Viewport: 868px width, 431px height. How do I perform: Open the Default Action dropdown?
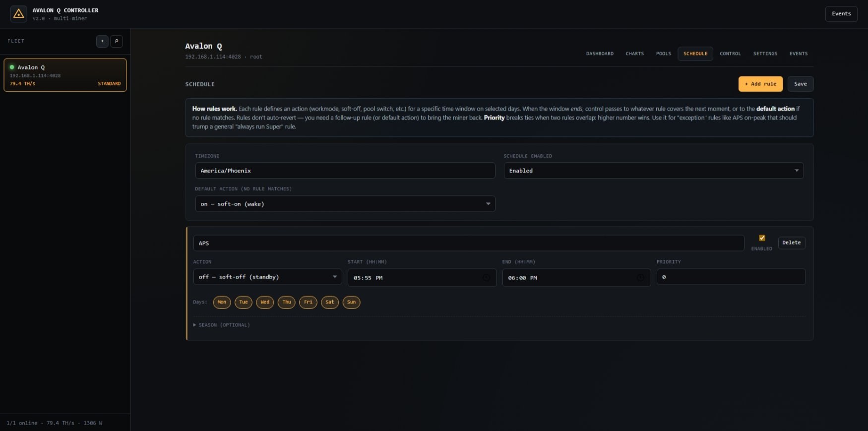[345, 204]
